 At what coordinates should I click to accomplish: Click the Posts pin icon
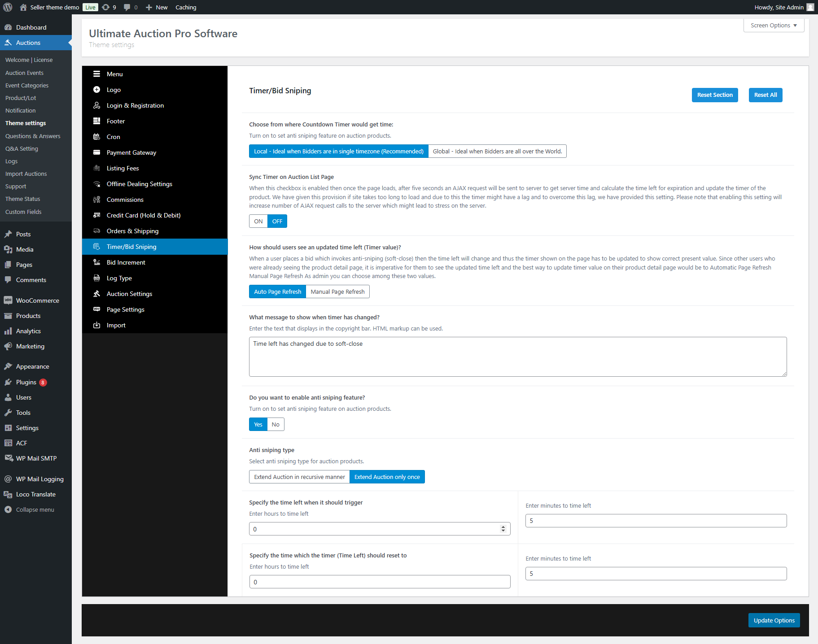click(8, 234)
